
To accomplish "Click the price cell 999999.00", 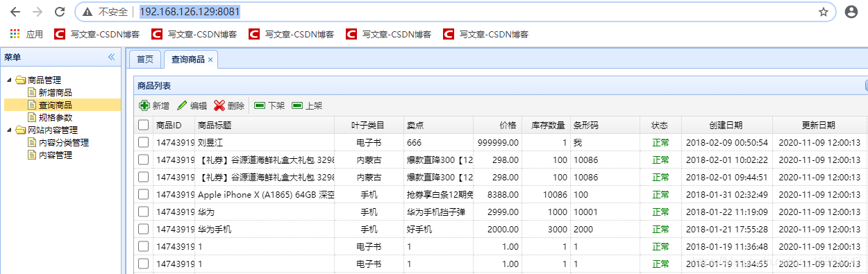I will [497, 142].
